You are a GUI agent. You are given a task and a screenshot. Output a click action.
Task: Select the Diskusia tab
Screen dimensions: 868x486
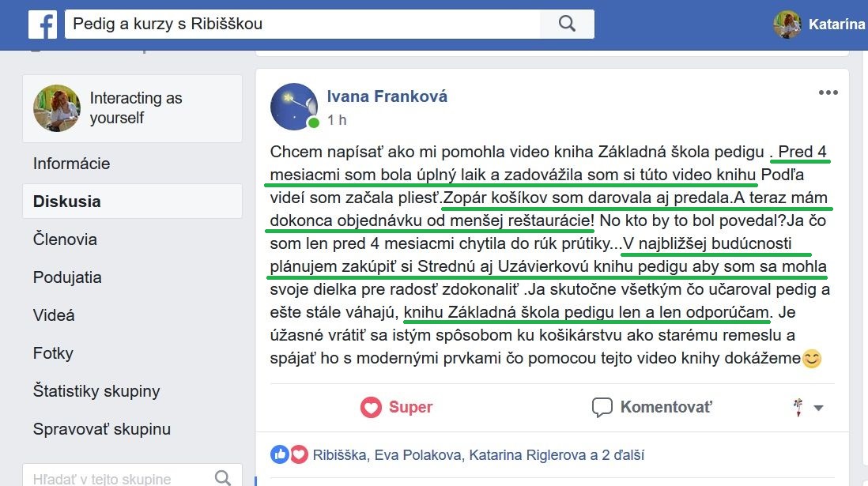click(x=132, y=201)
